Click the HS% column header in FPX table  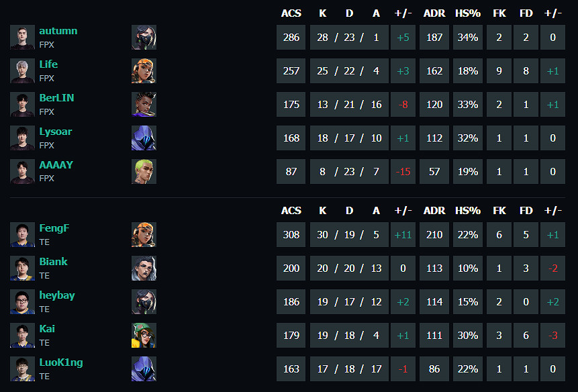click(x=468, y=13)
